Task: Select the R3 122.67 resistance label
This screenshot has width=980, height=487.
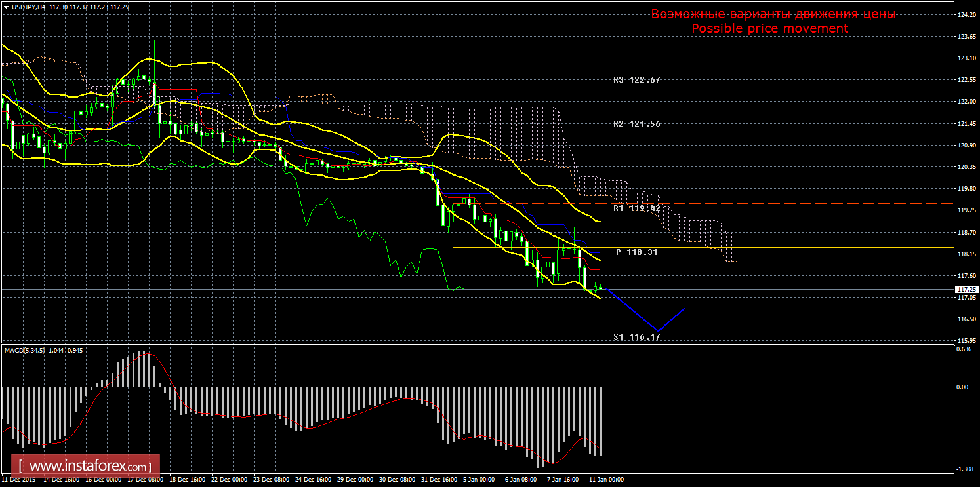Action: point(636,80)
